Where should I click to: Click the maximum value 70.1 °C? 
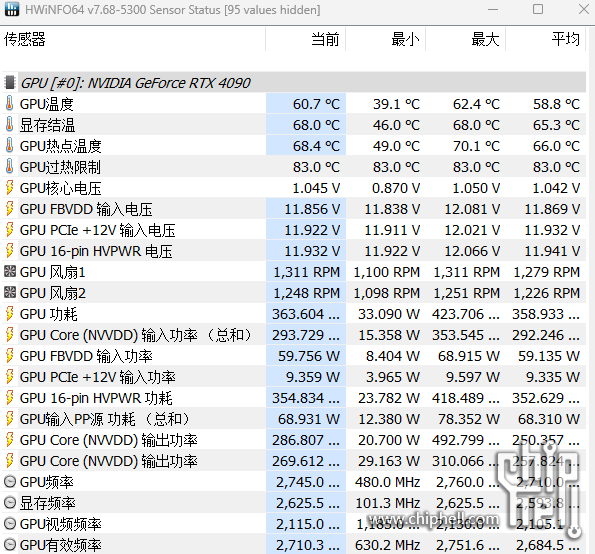coord(476,146)
